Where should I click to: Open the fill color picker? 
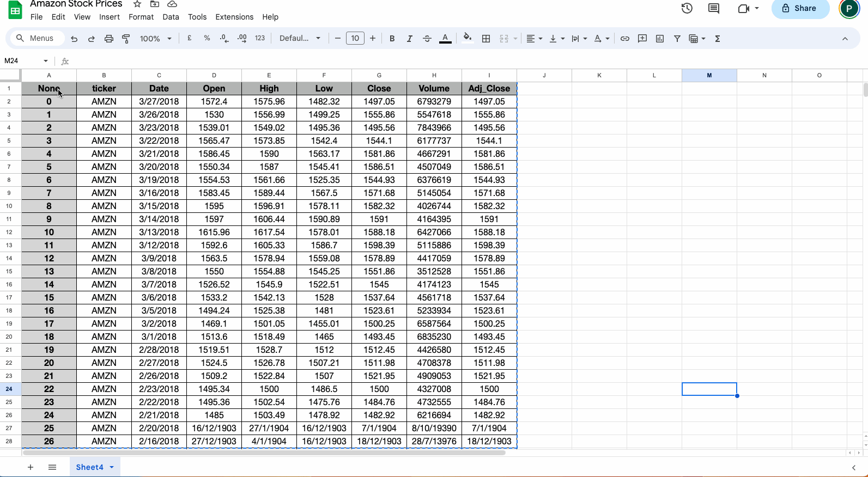[x=467, y=39]
